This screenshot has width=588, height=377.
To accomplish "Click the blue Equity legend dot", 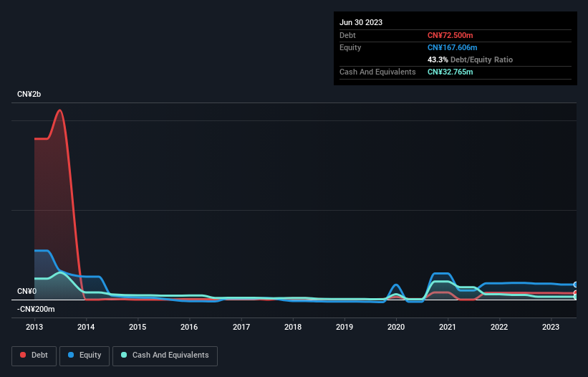I will click(71, 355).
